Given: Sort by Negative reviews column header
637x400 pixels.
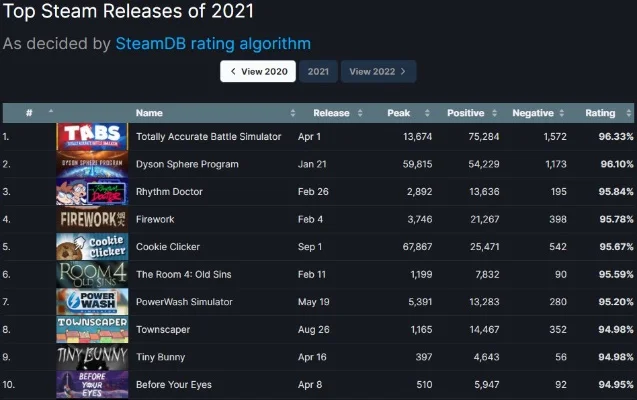Looking at the screenshot, I should click(x=532, y=113).
